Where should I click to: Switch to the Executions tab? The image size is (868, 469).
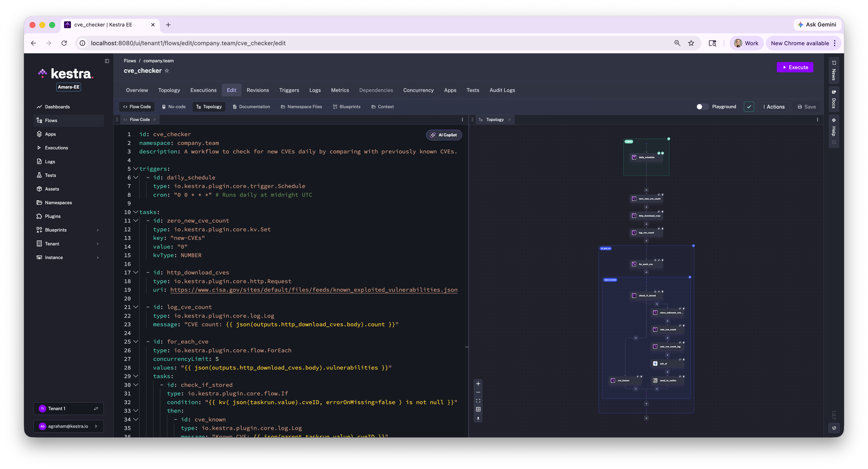click(204, 90)
